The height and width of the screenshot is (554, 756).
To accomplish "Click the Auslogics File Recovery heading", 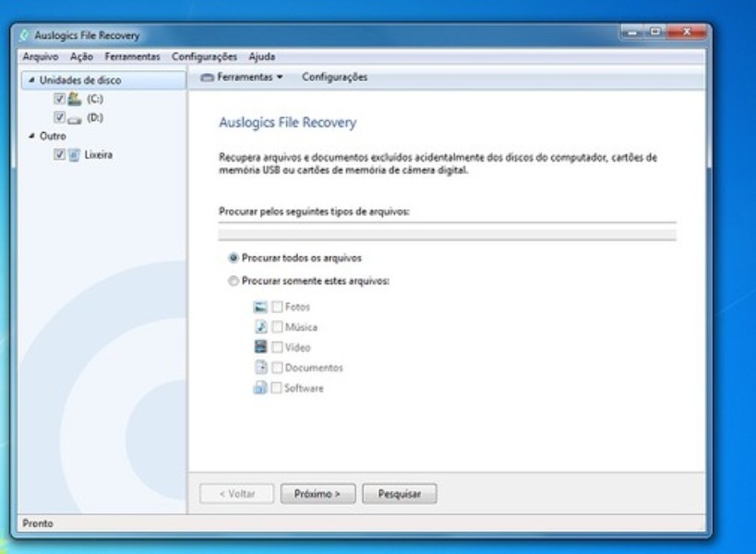I will (x=287, y=123).
